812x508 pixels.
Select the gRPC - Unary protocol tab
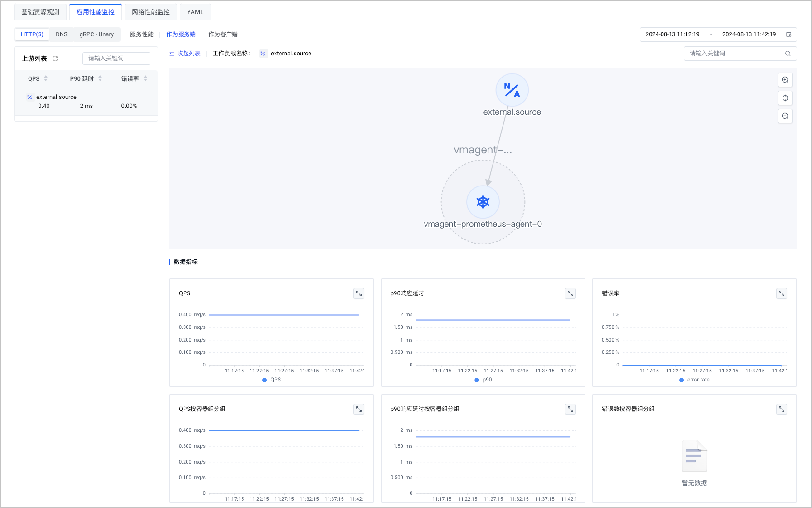97,34
